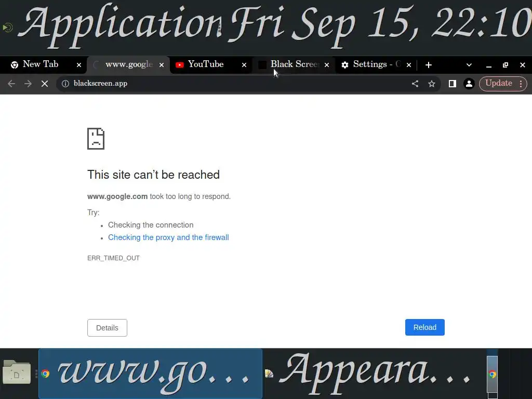Image resolution: width=532 pixels, height=399 pixels.
Task: Switch to the Settings tab
Action: 376,64
